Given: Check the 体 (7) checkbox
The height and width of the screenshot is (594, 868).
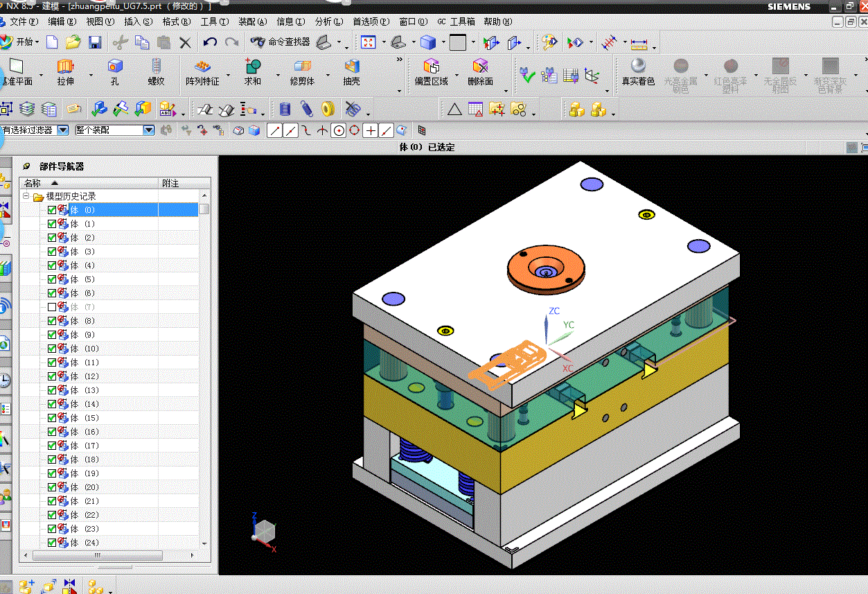Looking at the screenshot, I should click(52, 306).
